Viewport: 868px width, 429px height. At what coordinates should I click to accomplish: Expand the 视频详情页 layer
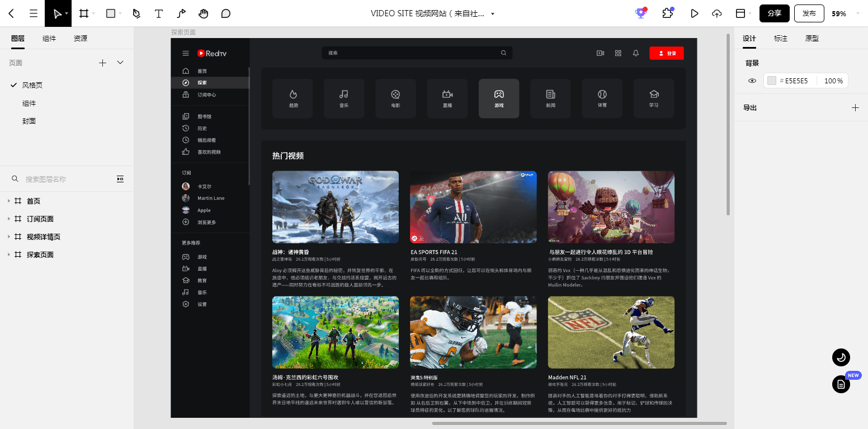point(8,237)
